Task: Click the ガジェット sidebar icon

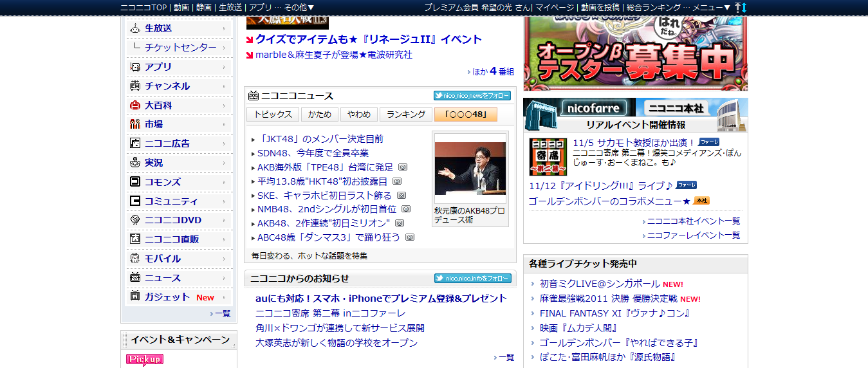Action: [135, 297]
